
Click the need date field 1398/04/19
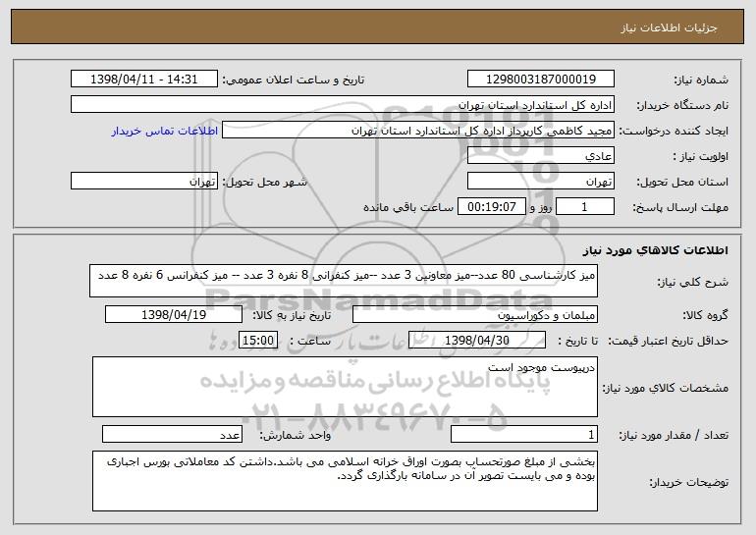coord(174,314)
